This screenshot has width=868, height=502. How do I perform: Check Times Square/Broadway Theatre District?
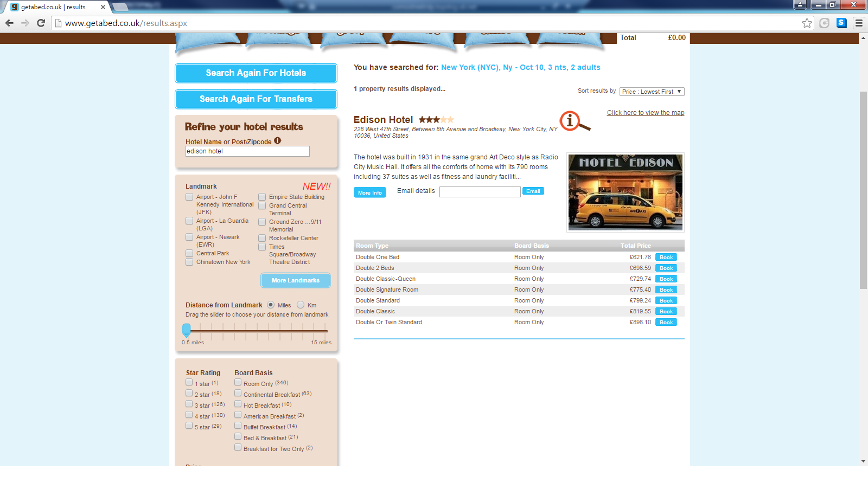[x=262, y=247]
